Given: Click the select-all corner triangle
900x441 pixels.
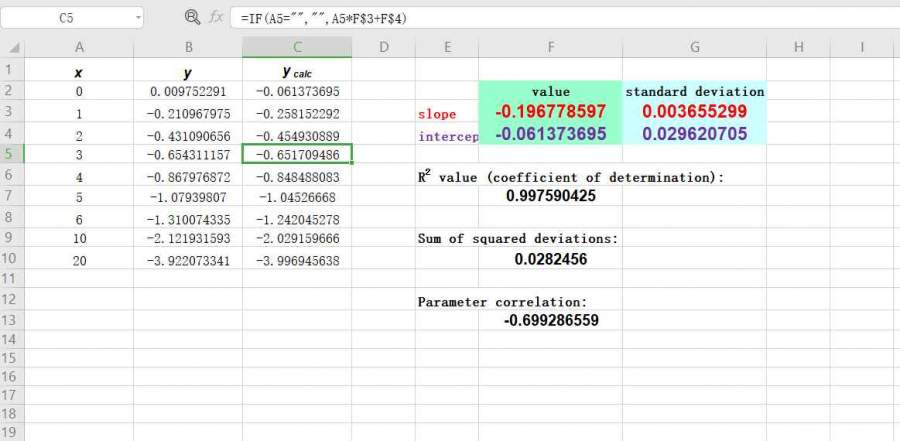Looking at the screenshot, I should (12, 47).
